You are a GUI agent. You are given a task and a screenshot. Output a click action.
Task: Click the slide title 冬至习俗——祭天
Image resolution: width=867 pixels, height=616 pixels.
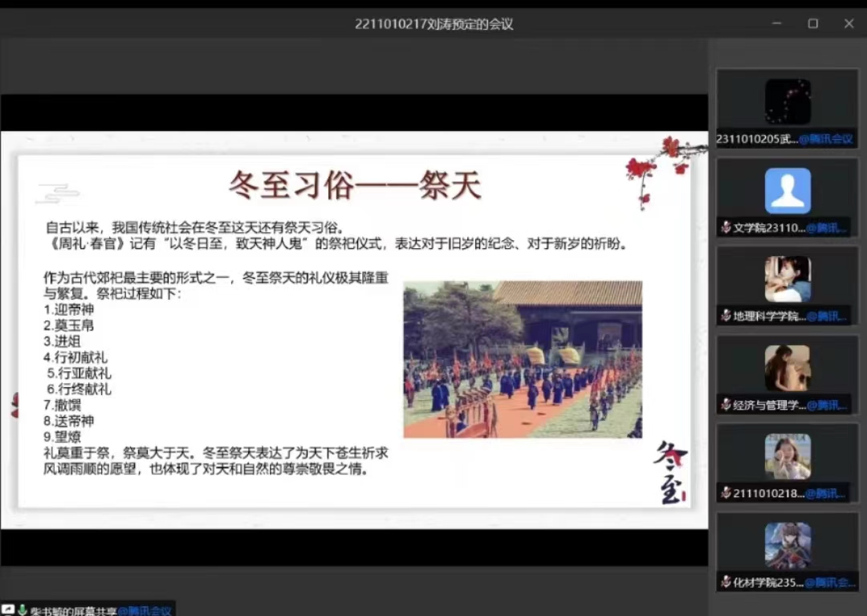click(355, 185)
